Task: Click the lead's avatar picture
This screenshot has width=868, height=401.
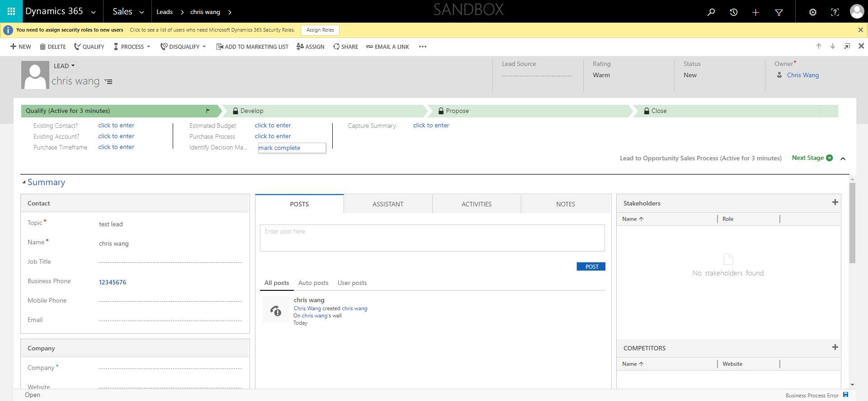Action: pos(35,75)
